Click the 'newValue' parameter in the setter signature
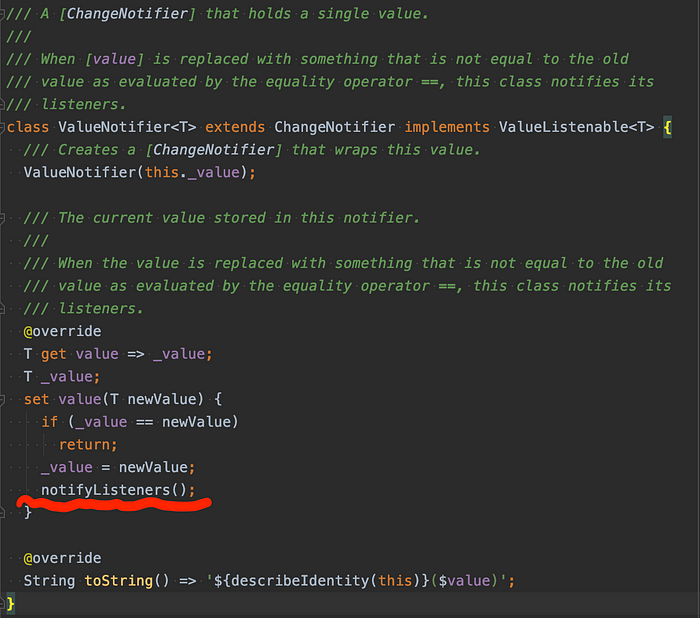700x618 pixels. [x=162, y=400]
